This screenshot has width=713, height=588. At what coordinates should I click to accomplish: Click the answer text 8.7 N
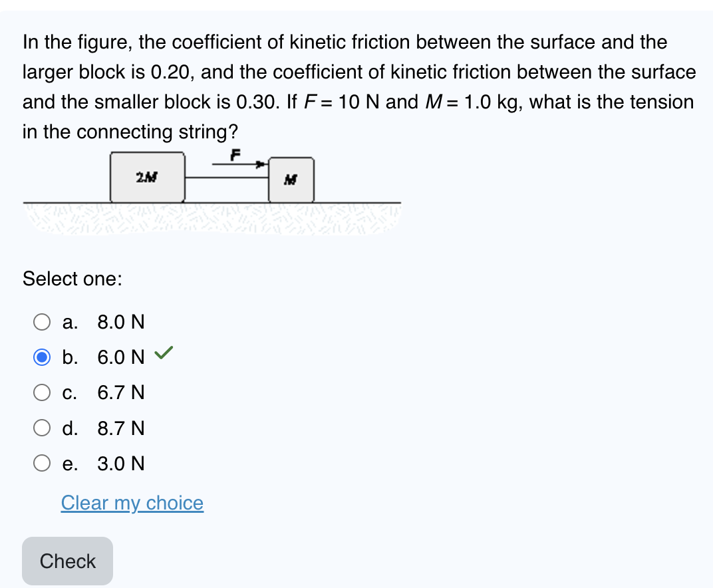(x=120, y=428)
